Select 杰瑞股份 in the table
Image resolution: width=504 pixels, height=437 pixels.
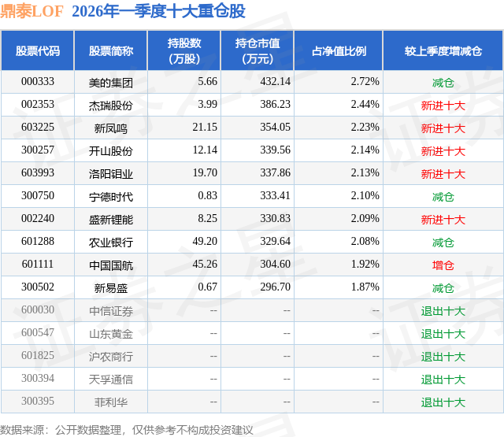[x=111, y=106]
